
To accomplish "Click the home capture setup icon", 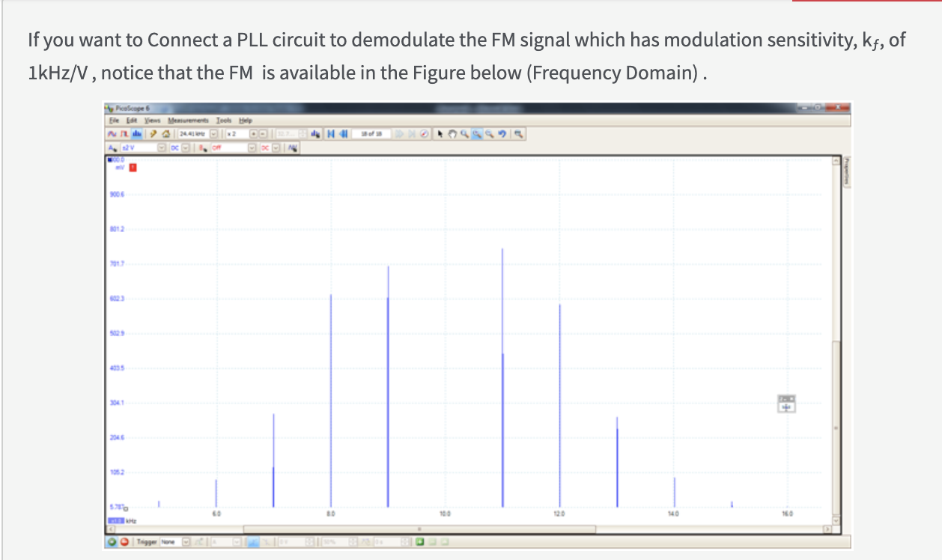I will [x=165, y=134].
